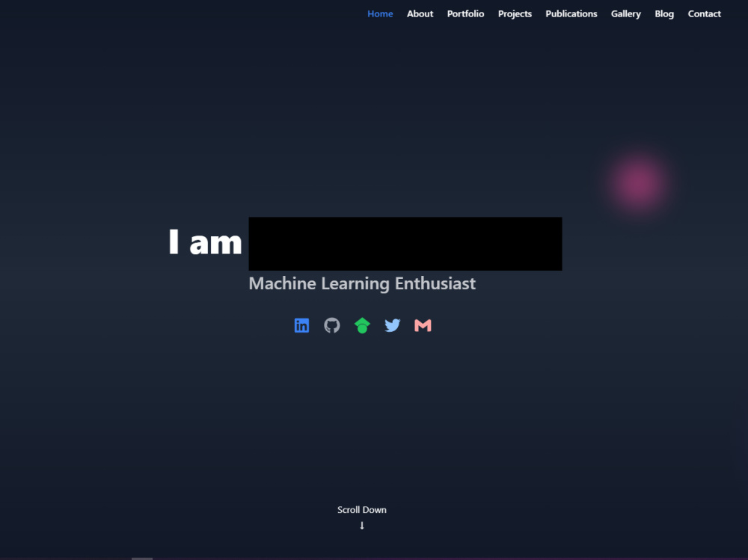Click the 'Machine Learning Enthusiast' subtitle
Screen dimensions: 748x560
point(362,283)
